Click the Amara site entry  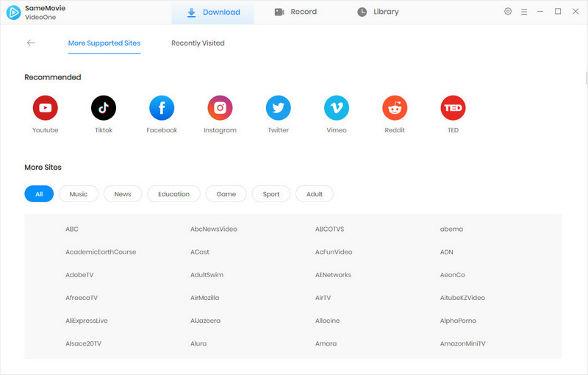point(326,343)
